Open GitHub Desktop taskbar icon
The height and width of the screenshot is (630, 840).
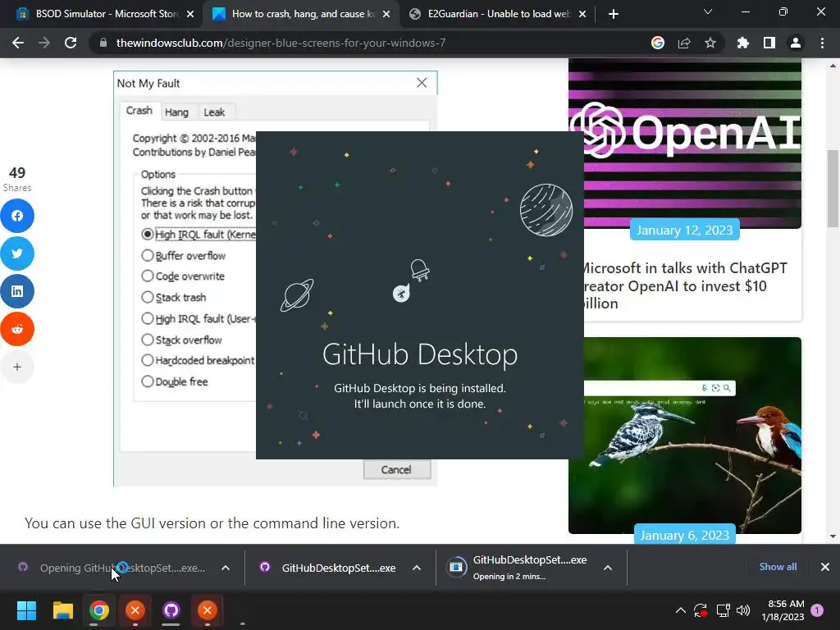point(171,610)
